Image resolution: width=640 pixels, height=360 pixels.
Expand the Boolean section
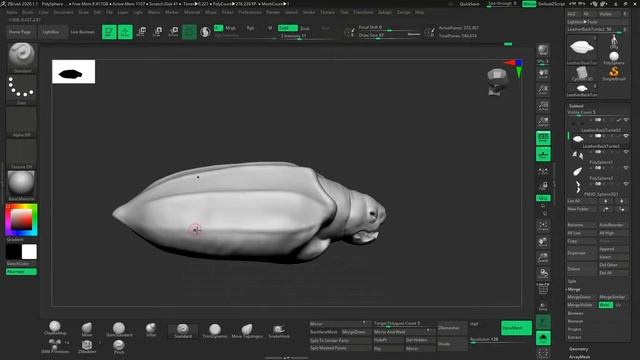coord(576,313)
